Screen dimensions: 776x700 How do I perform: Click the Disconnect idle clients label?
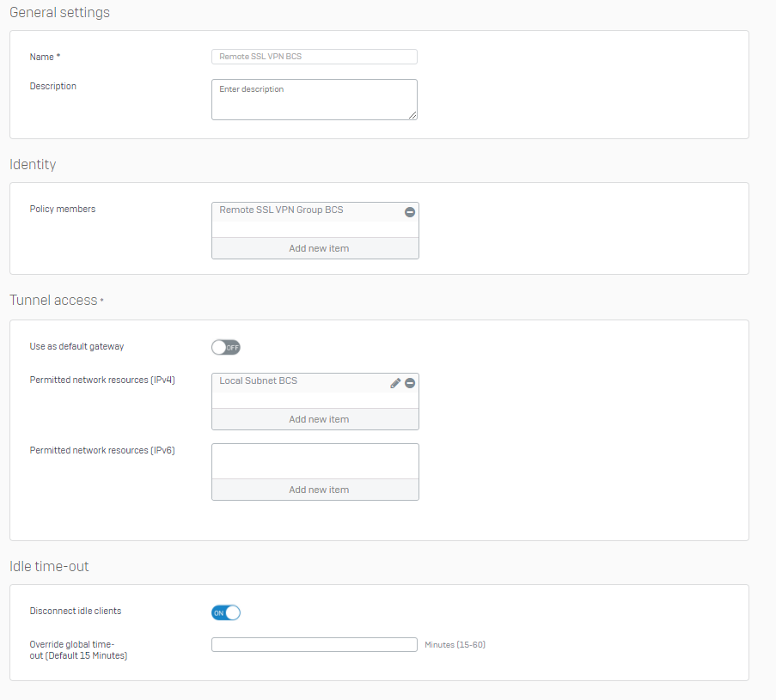click(76, 611)
